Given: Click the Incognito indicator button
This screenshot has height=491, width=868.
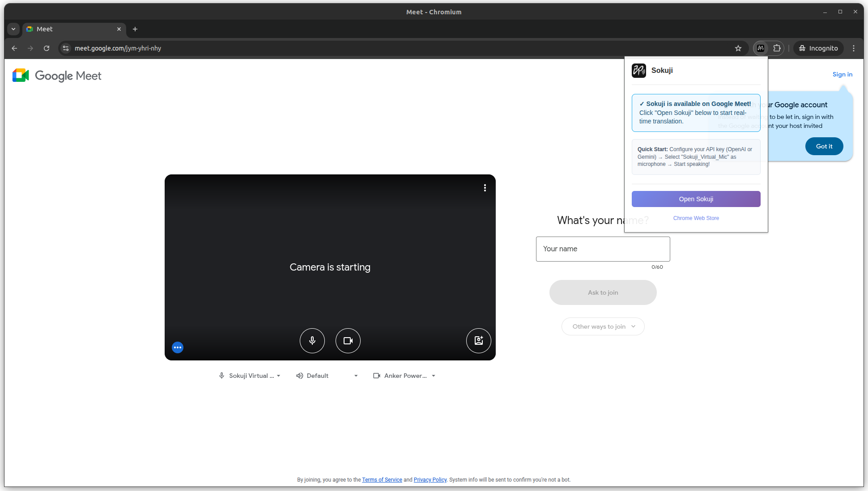Looking at the screenshot, I should (818, 48).
